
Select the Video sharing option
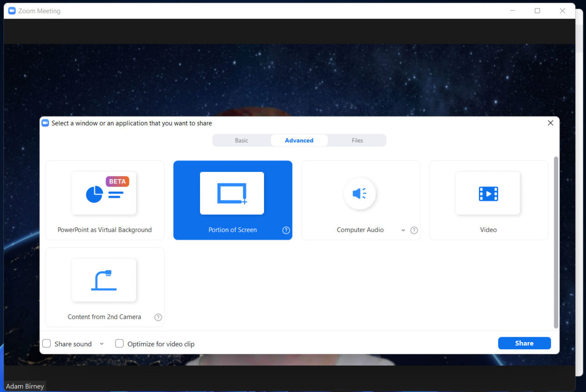[488, 200]
